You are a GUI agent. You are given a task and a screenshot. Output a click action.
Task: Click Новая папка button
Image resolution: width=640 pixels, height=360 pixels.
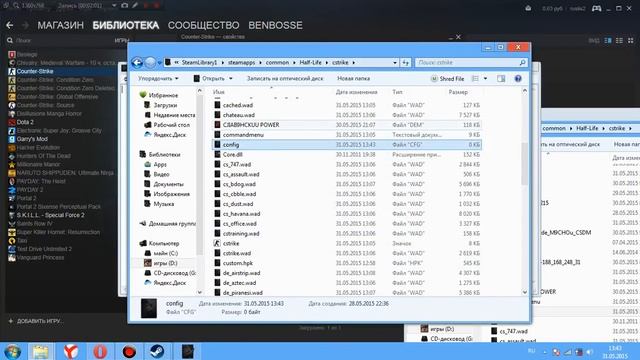pyautogui.click(x=353, y=78)
